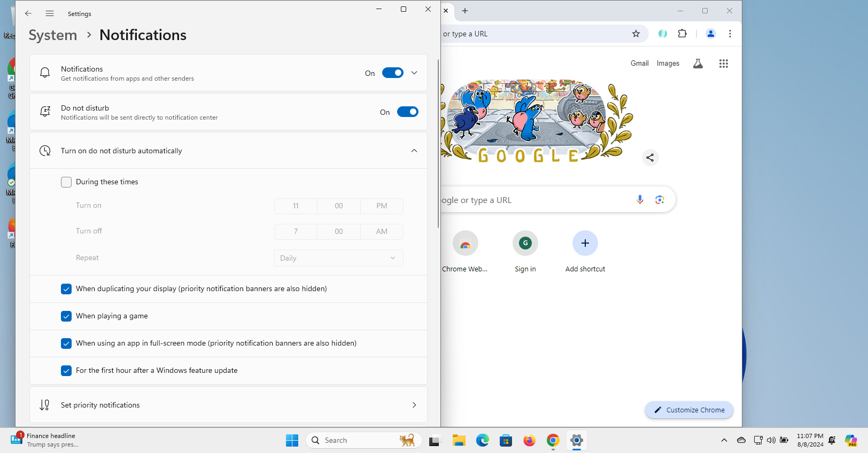Check During these times box
Image resolution: width=868 pixels, height=453 pixels.
pos(66,182)
